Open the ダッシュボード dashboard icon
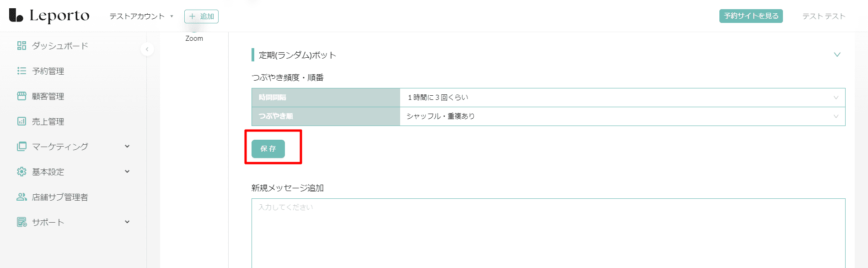 (x=21, y=46)
